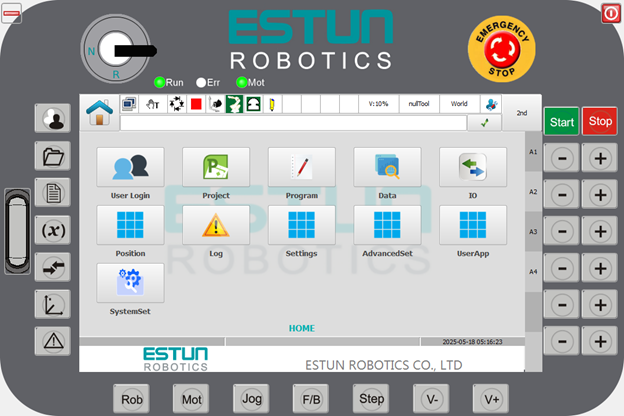Viewport: 624px width, 416px height.
Task: Increase speed with V+ key
Action: tap(491, 399)
